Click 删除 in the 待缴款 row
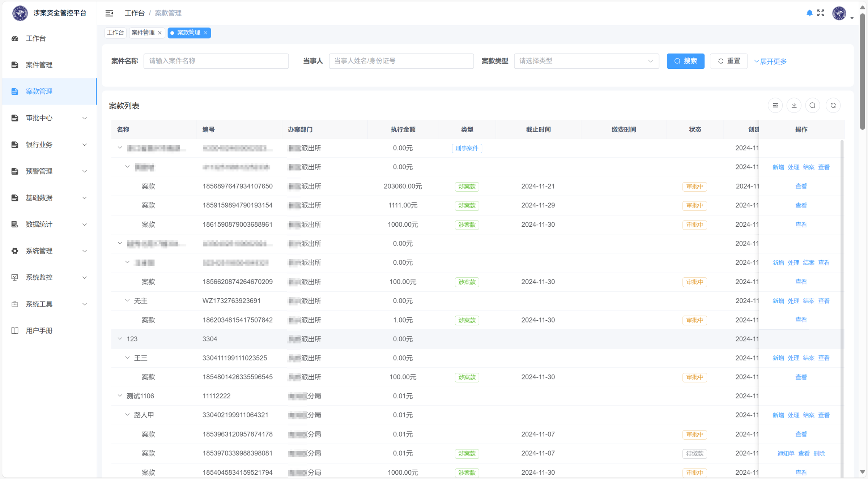Screen dimensions: 868x479 click(819, 453)
